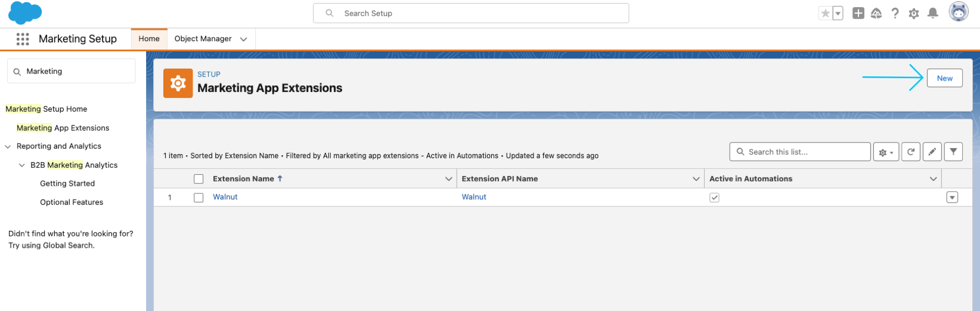980x311 pixels.
Task: Focus the Search this list field
Action: tap(800, 152)
